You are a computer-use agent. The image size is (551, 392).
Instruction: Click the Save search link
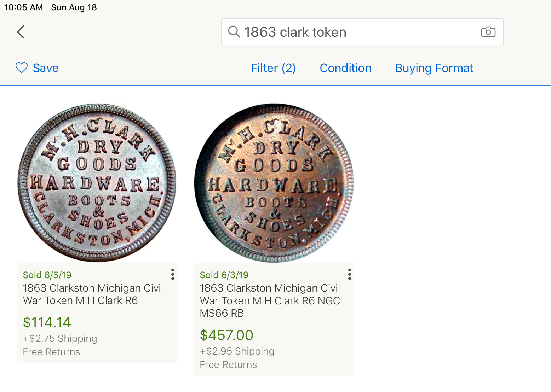coord(46,68)
